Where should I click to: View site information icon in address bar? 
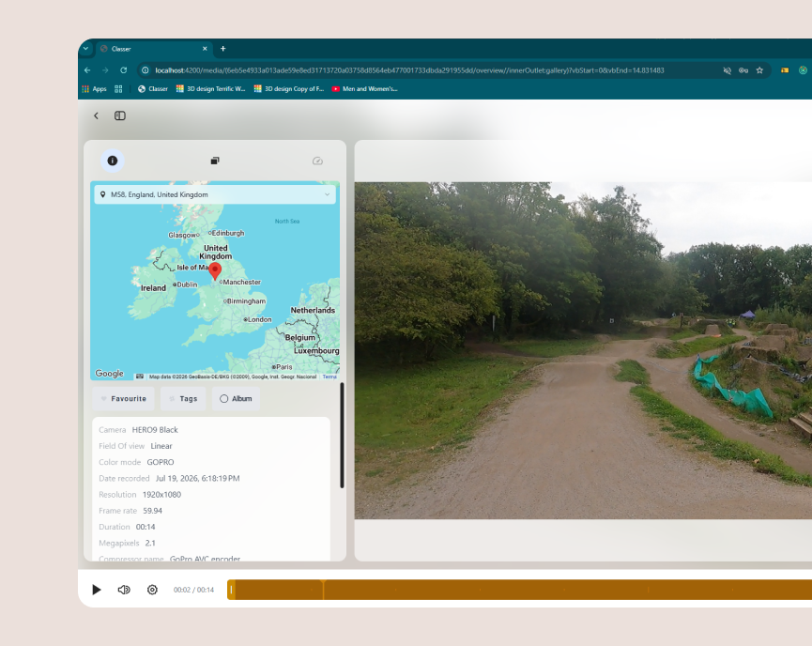coord(146,69)
